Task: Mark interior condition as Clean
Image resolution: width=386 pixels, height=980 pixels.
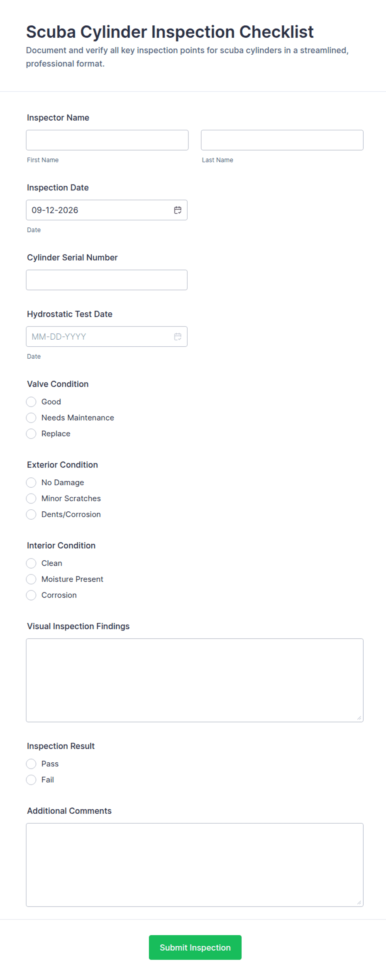Action: [x=31, y=563]
